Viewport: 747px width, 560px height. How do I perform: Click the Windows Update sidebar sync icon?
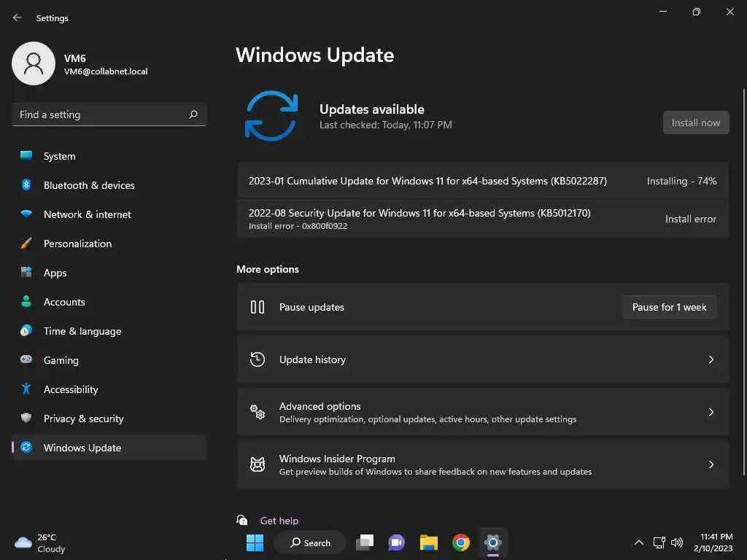pyautogui.click(x=26, y=447)
